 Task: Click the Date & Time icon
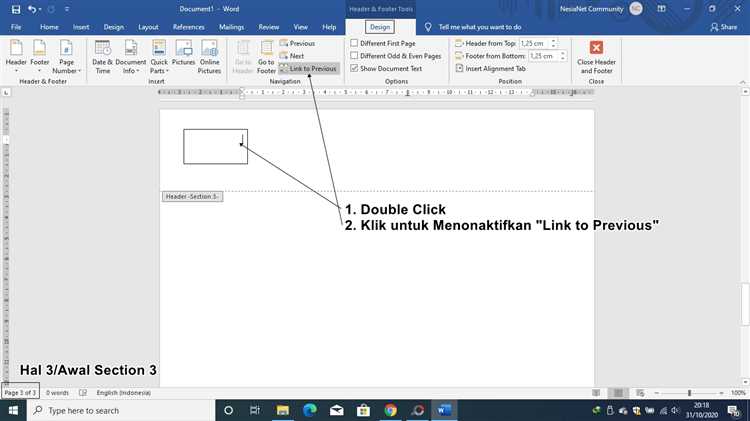[102, 56]
